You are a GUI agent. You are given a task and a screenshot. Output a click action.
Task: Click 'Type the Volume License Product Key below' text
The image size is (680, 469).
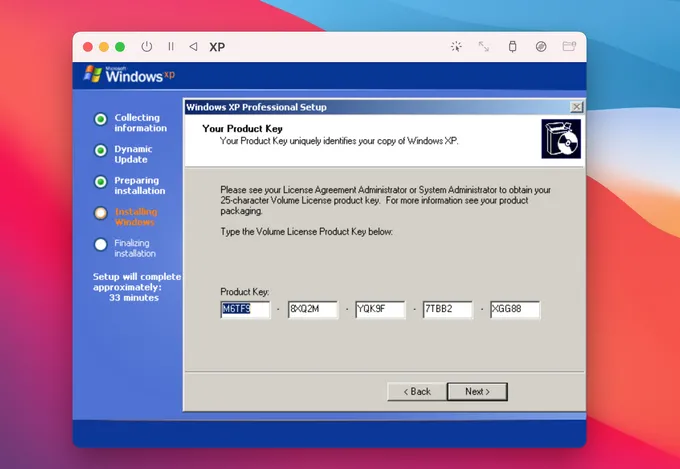point(307,232)
